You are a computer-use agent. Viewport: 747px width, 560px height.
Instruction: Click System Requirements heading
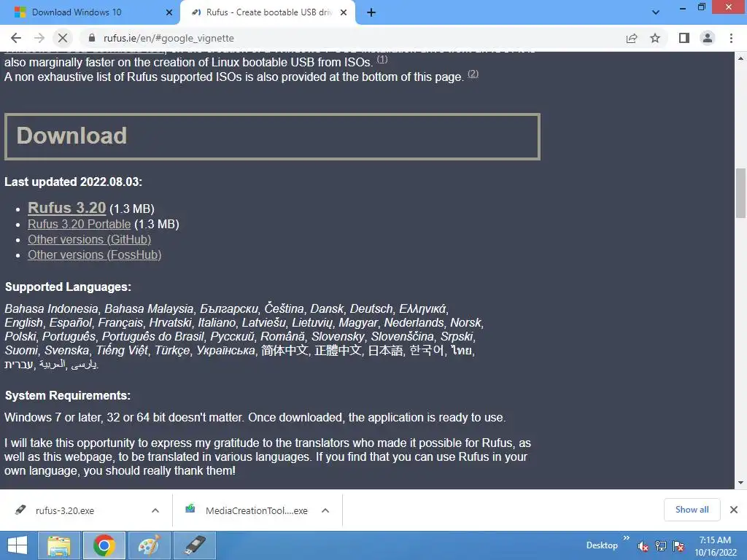[67, 395]
